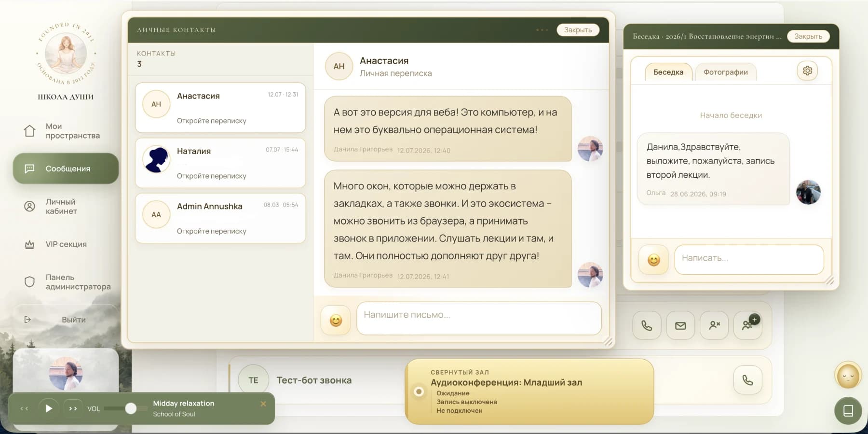Click the Напишите письмо input field
868x434 pixels.
click(x=479, y=318)
